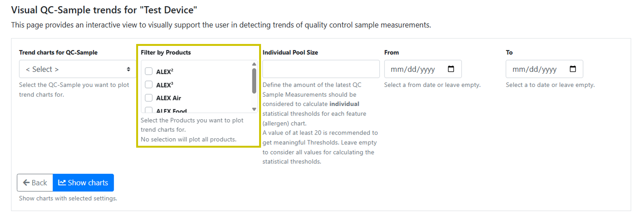
Task: Focus the Individual Pool Size input field
Action: tap(321, 69)
